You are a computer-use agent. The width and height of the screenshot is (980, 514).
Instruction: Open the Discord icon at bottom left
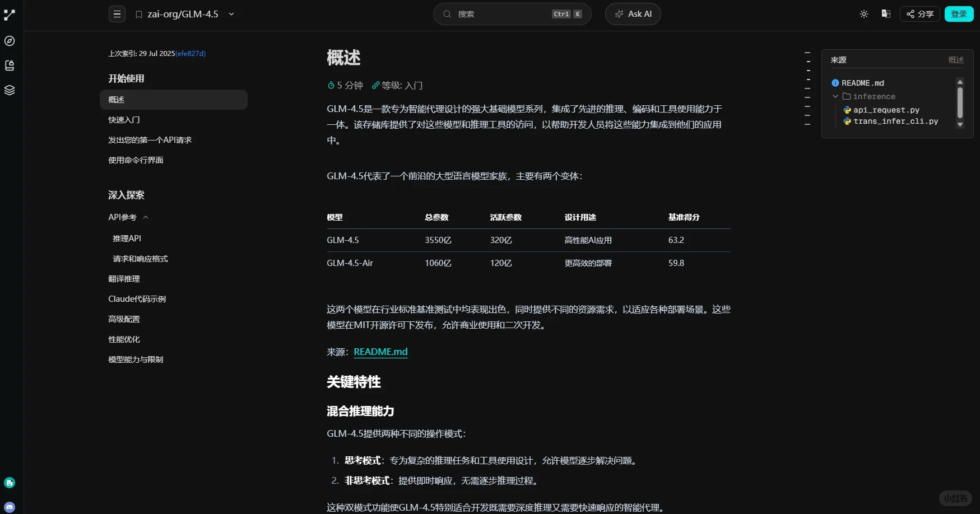(10, 507)
